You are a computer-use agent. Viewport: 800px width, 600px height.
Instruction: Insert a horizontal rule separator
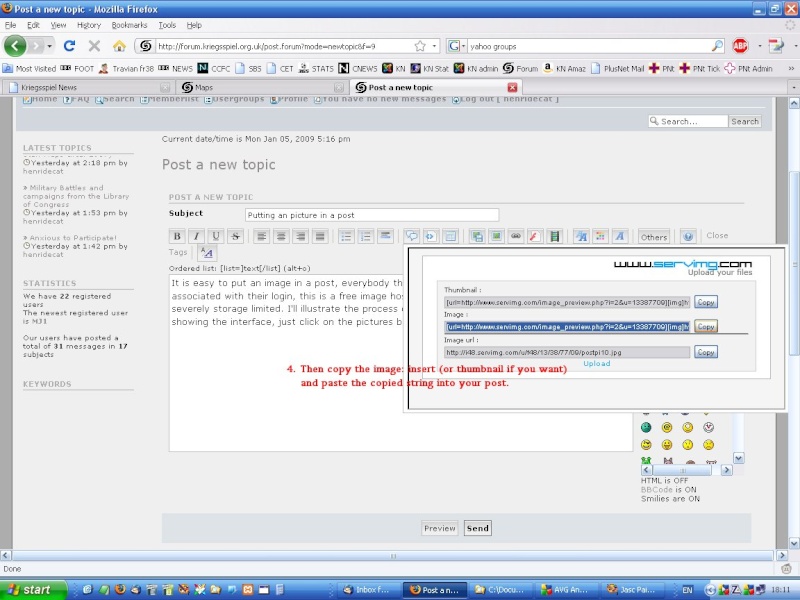click(x=385, y=236)
